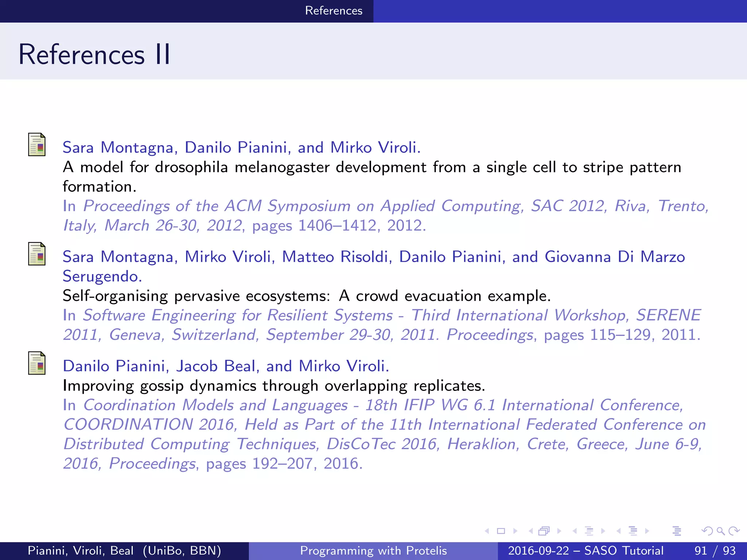This screenshot has height=560, width=747.
Task: Click the article icon beside the gossip dynamics reference
Action: coord(37,363)
